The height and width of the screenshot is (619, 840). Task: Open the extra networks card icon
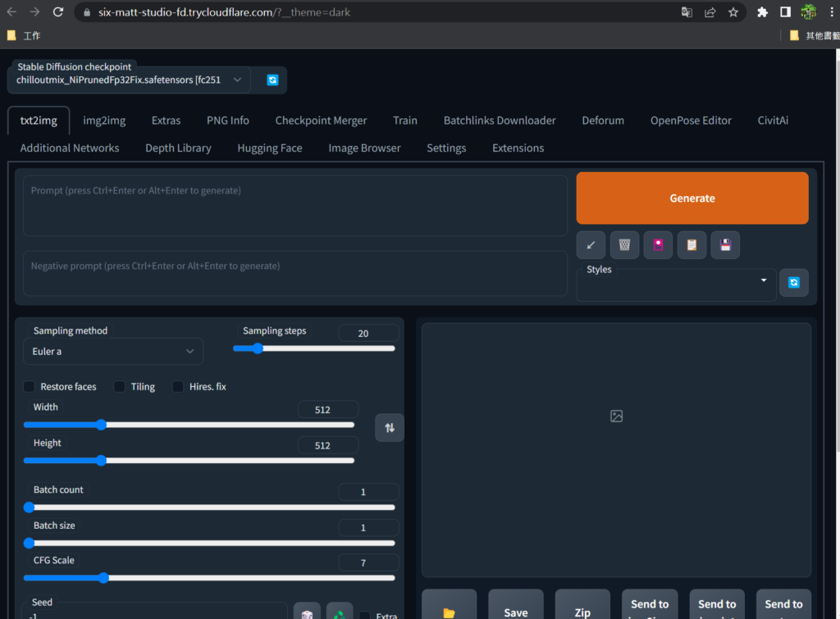tap(658, 245)
